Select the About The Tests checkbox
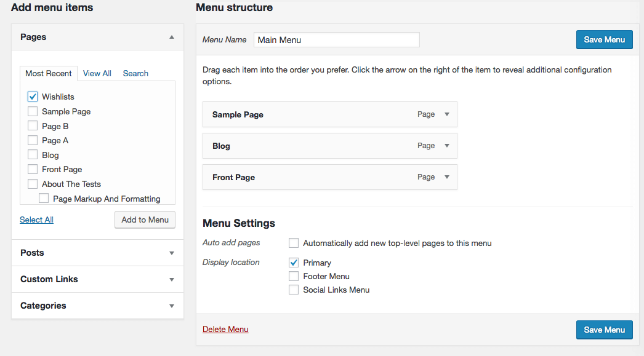 click(33, 184)
